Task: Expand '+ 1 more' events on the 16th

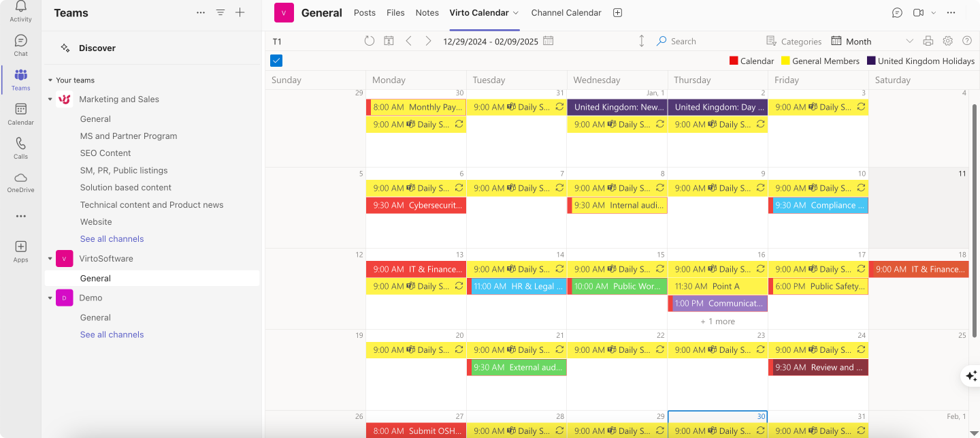Action: point(718,322)
